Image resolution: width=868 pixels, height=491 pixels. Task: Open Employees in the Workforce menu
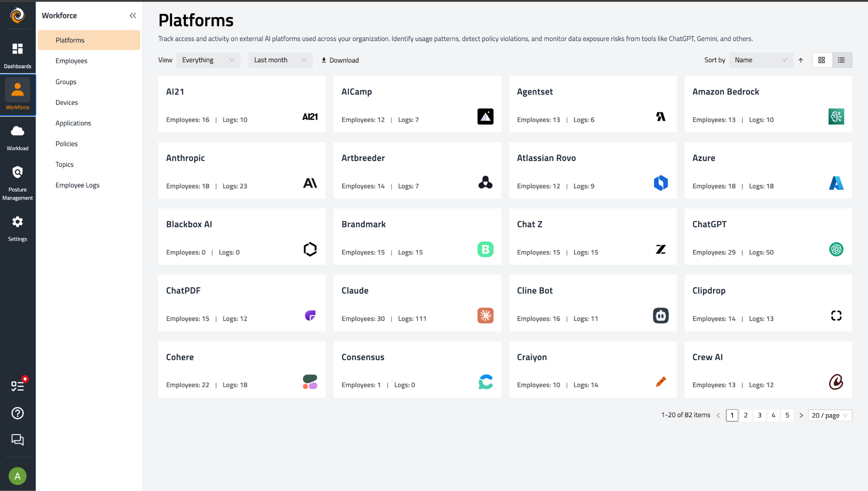89,61
